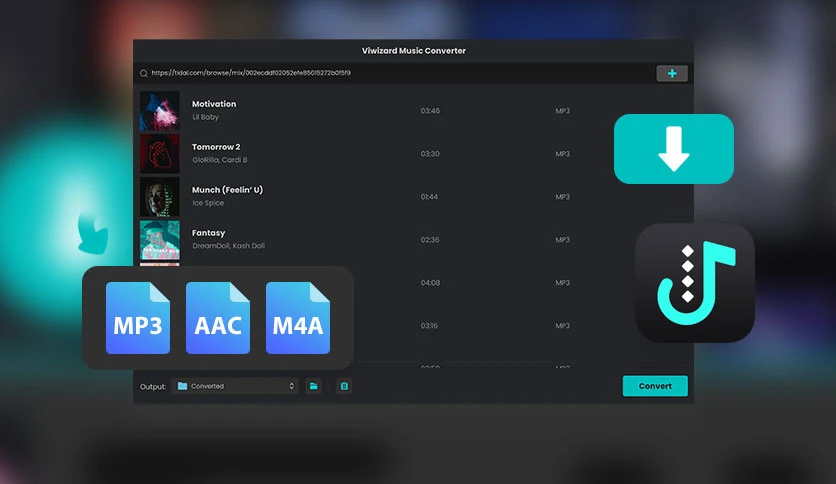Click MP3 format in 04:08 row
Screen dimensions: 836x484
tap(562, 283)
